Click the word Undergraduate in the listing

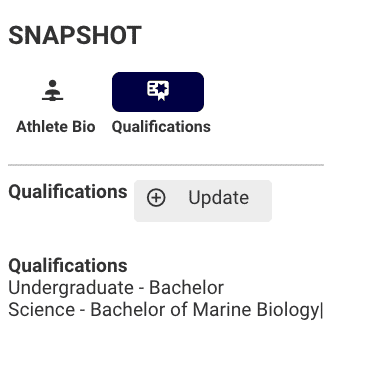[x=71, y=288]
